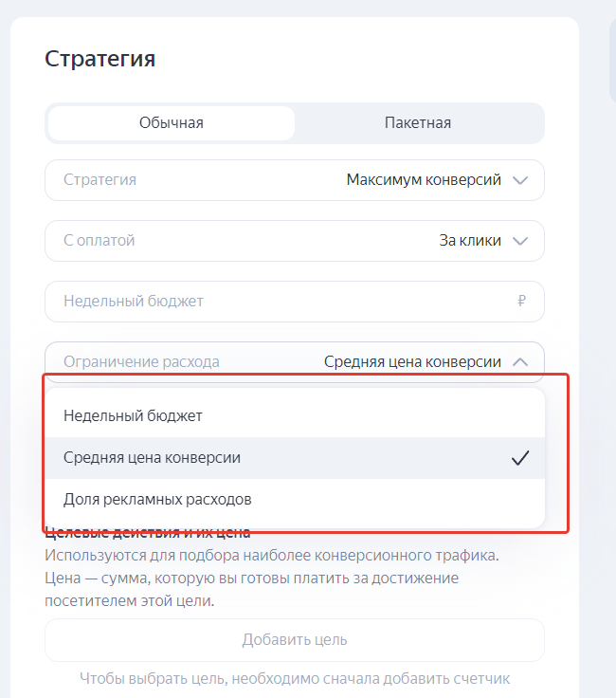This screenshot has width=616, height=698.
Task: Open the "С оплатой" payment dropdown
Action: 100,241
